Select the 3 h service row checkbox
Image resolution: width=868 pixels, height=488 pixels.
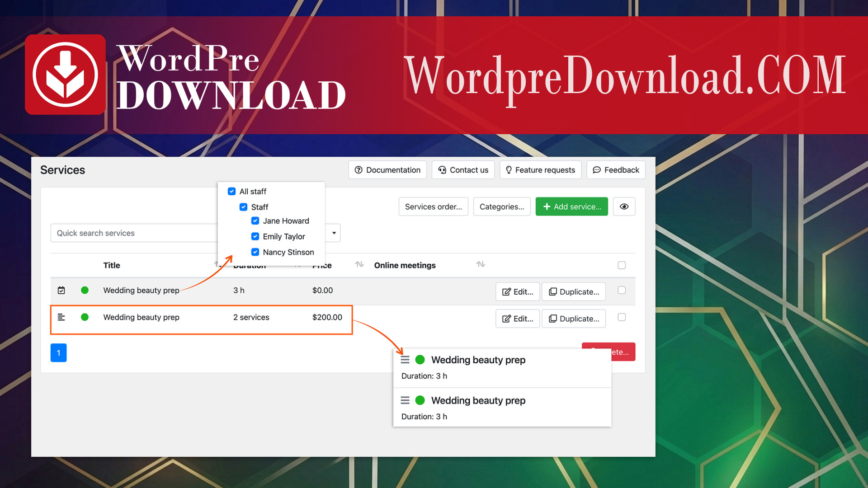pyautogui.click(x=622, y=290)
